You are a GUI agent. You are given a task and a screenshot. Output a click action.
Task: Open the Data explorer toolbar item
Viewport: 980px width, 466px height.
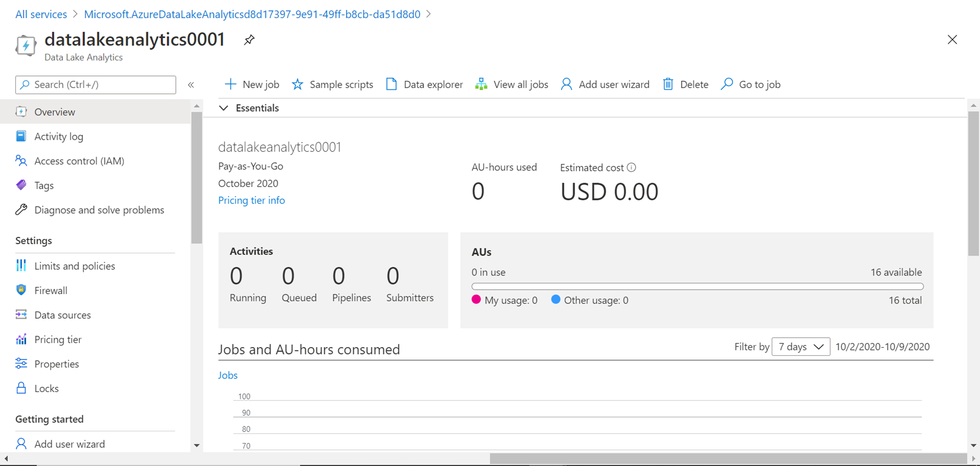pos(424,85)
